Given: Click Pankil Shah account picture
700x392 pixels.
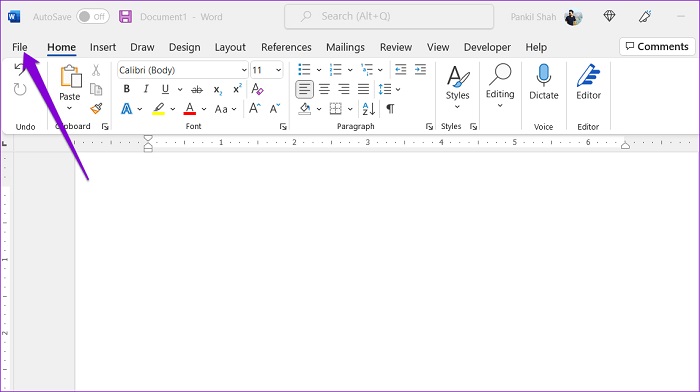Looking at the screenshot, I should pos(573,17).
